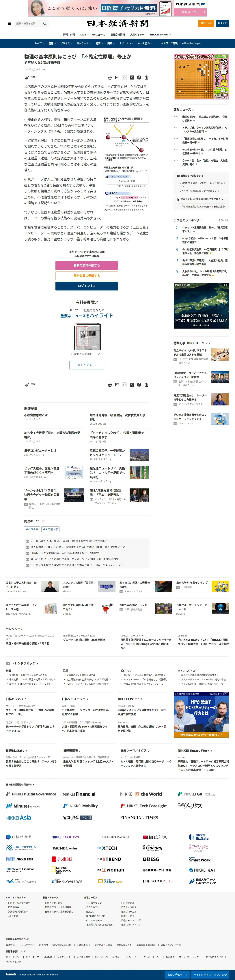Click the Facebook icon below the article body

pos(139,385)
